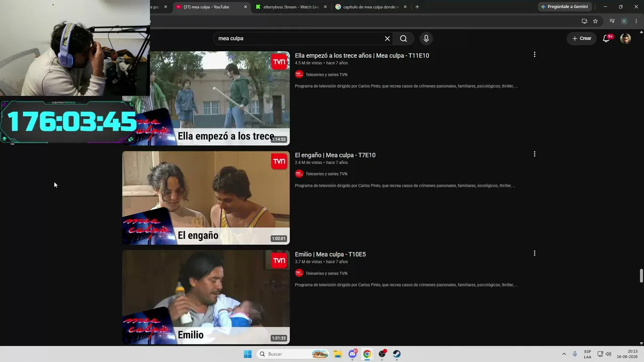Show hidden system tray icons

pos(564,354)
